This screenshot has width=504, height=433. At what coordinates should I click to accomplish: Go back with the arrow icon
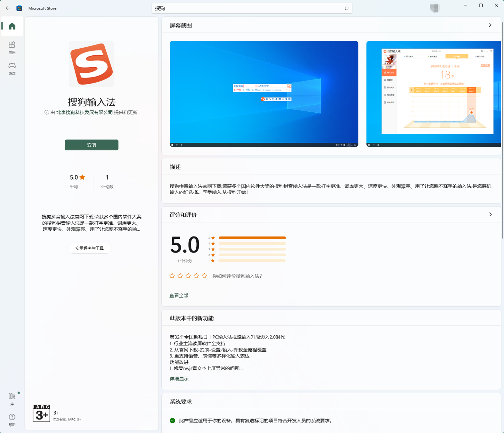(8, 8)
